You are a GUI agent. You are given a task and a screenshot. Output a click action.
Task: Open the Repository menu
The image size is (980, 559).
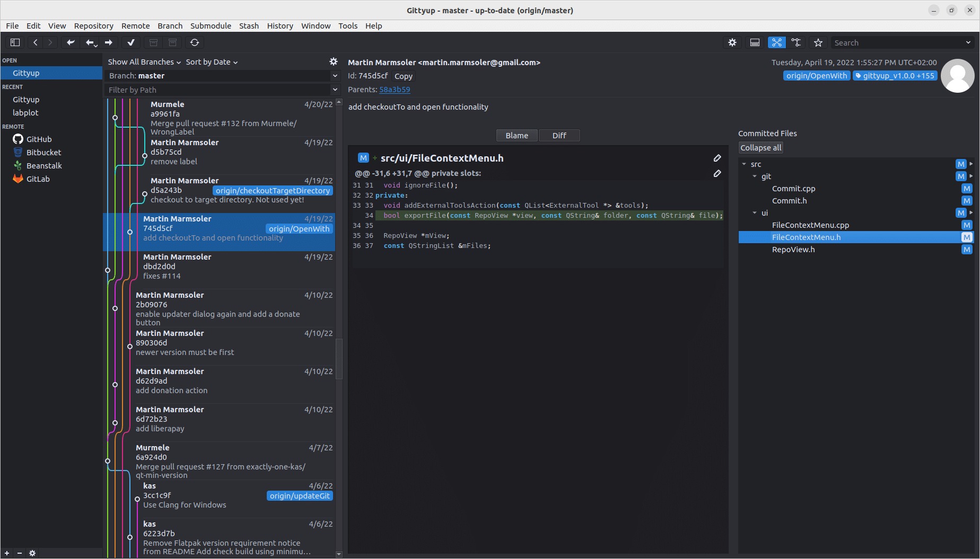click(x=93, y=25)
